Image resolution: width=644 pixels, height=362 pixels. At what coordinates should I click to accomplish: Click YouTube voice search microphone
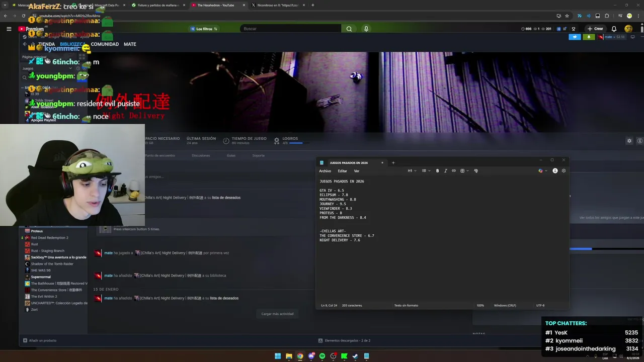pos(366,29)
